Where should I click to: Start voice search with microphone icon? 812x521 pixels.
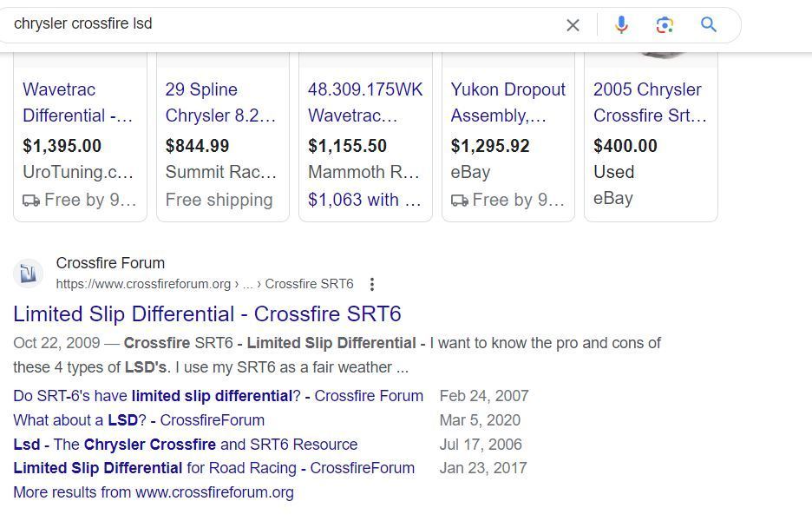[x=621, y=25]
